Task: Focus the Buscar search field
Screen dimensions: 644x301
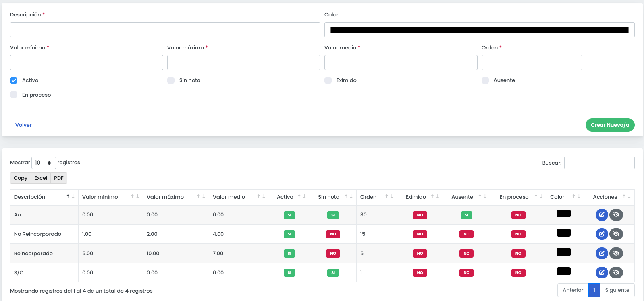Action: point(599,163)
